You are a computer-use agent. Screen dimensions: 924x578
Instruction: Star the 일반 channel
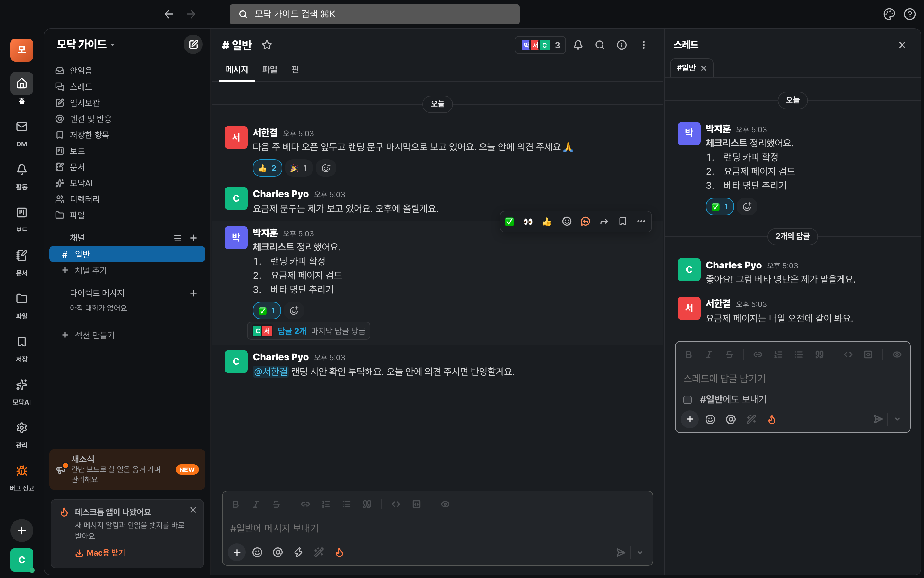[x=267, y=45]
